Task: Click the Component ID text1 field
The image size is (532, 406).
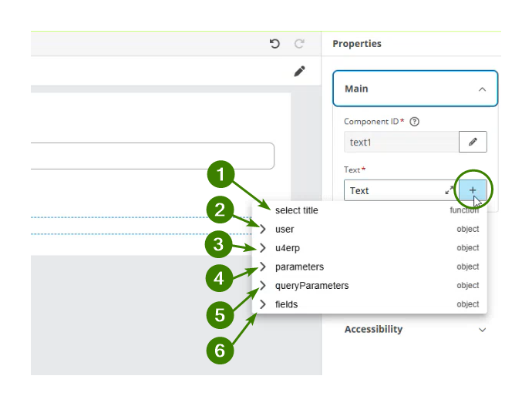Action: (x=402, y=142)
